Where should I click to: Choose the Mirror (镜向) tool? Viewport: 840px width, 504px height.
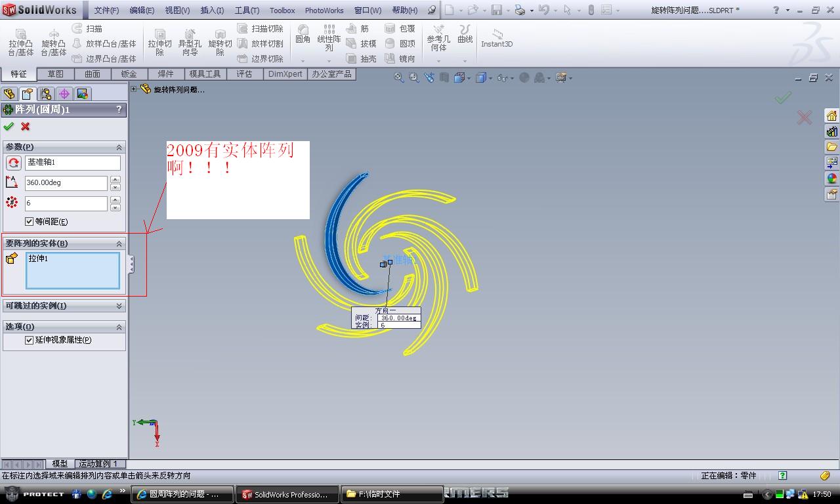(400, 58)
